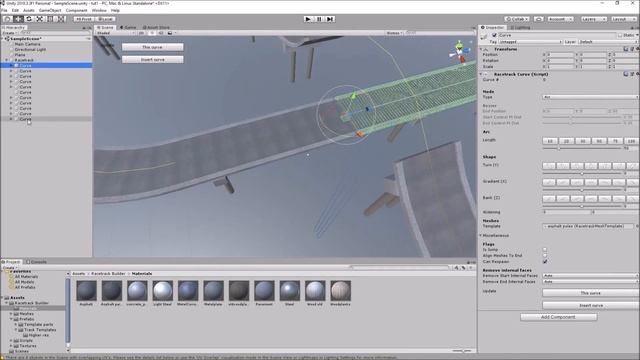Switch to the Game tab

click(x=128, y=27)
